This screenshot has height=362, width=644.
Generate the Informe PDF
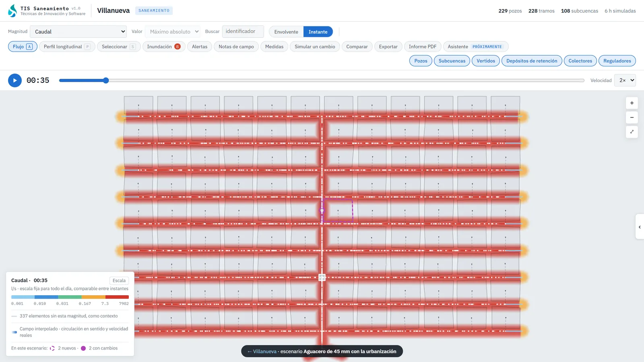[x=423, y=47]
